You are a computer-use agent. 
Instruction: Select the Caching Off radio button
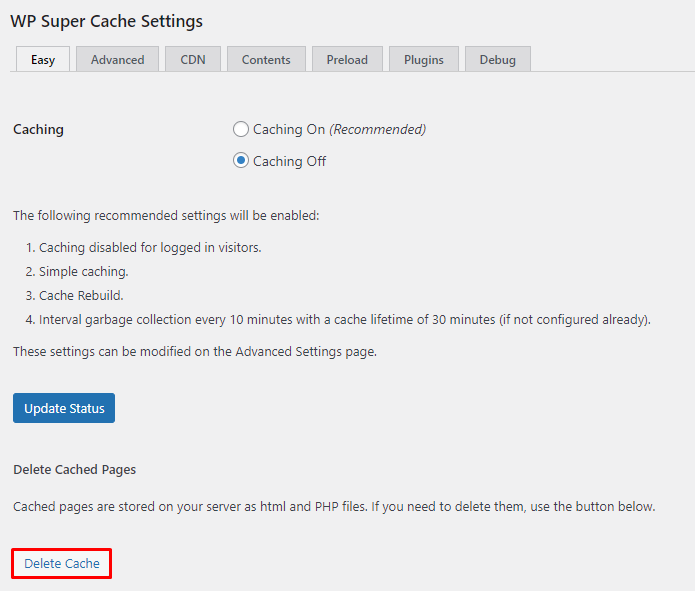[240, 161]
